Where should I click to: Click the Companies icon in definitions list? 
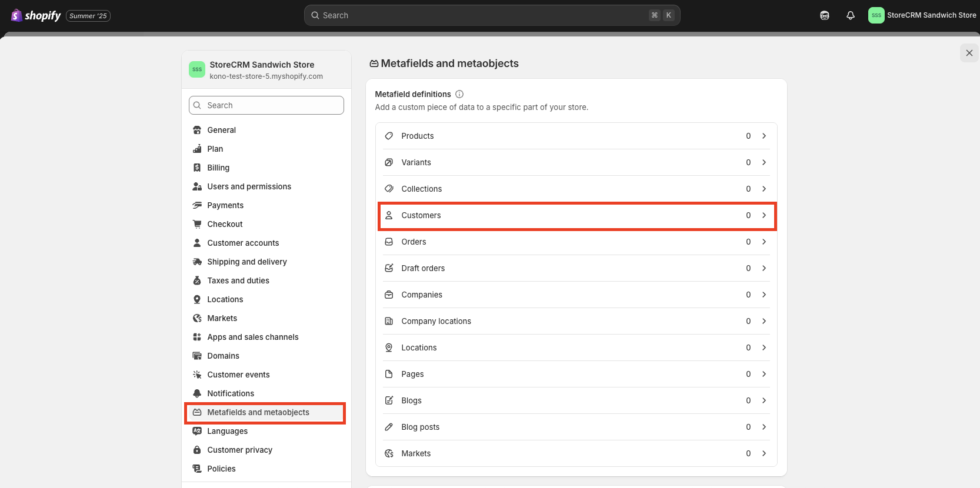[389, 295]
